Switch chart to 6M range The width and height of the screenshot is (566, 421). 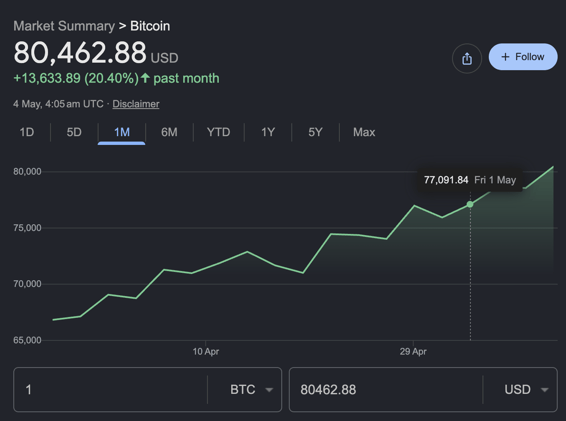169,132
